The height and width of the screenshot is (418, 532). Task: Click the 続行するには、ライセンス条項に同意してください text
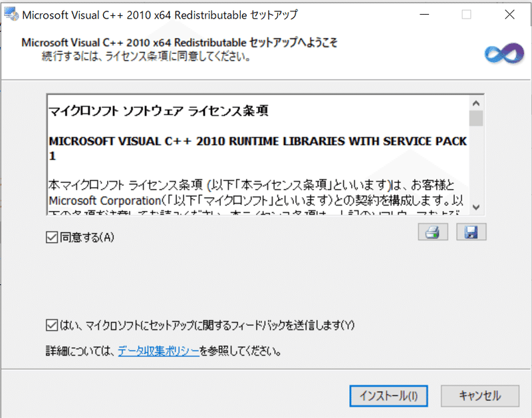click(x=146, y=56)
